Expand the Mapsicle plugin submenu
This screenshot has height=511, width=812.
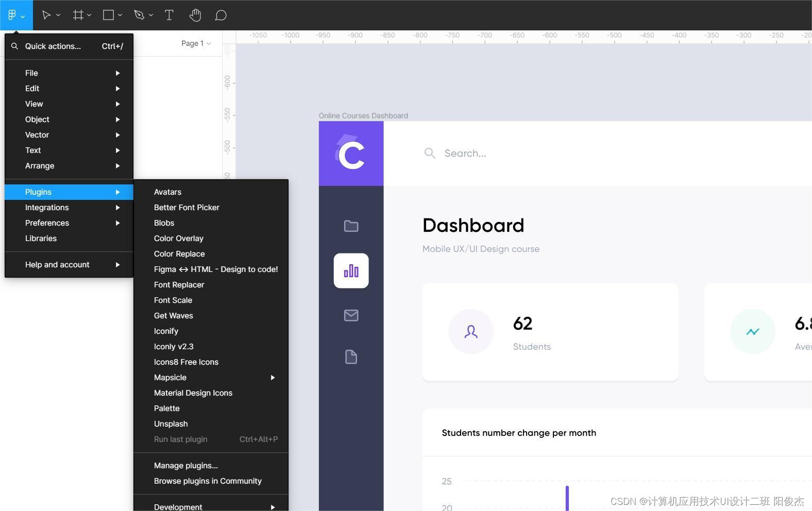211,378
